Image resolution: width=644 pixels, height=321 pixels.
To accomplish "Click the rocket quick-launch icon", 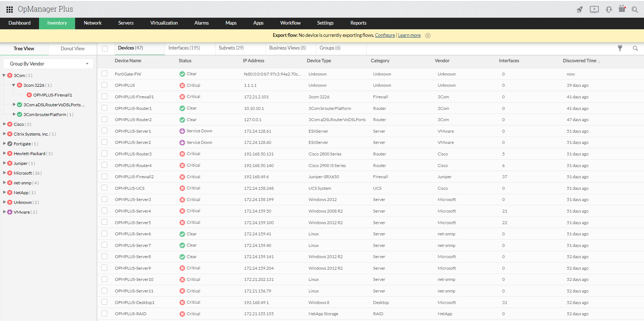I will [x=580, y=9].
